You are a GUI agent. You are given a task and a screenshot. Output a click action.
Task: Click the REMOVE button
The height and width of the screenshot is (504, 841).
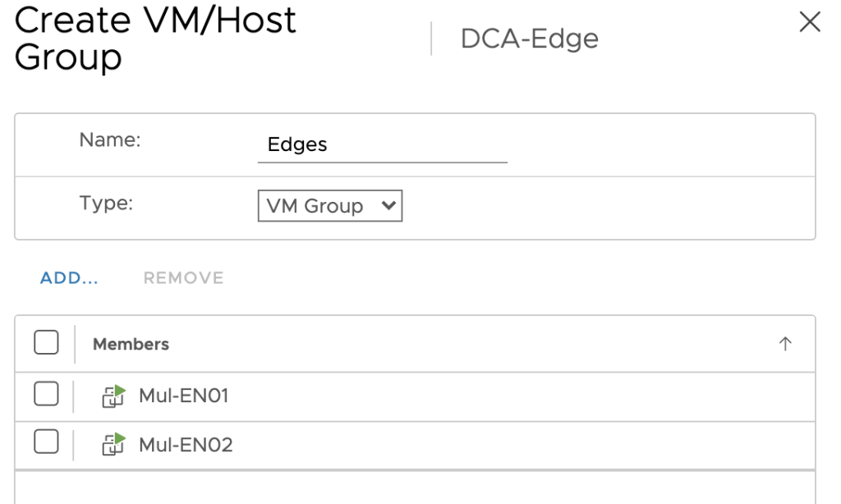[x=183, y=277]
